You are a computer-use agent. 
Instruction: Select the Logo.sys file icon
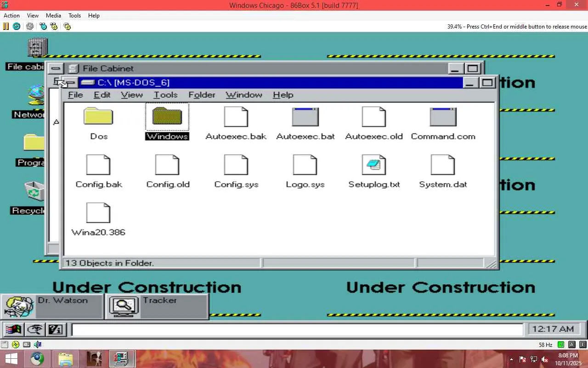pyautogui.click(x=305, y=165)
